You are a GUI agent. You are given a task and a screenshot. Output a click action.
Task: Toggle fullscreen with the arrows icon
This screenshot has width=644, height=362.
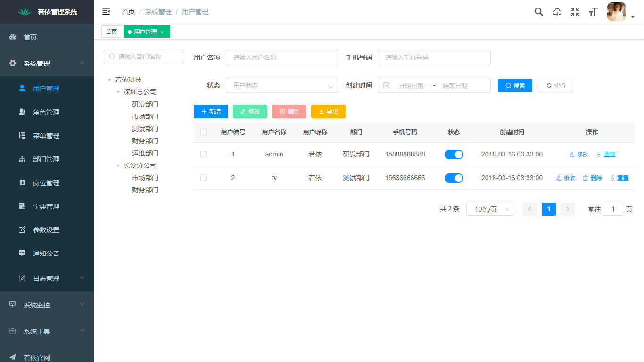tap(575, 12)
